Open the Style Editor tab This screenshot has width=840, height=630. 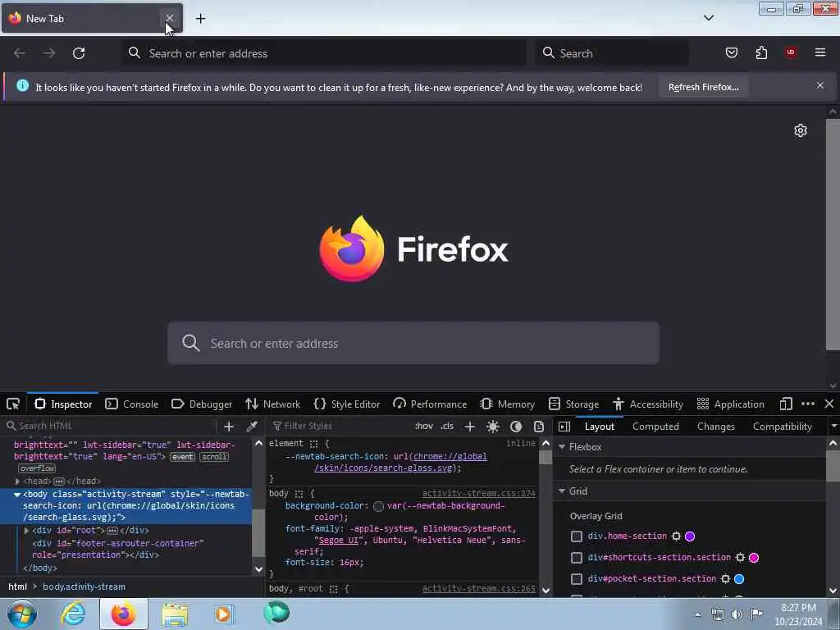[x=347, y=404]
